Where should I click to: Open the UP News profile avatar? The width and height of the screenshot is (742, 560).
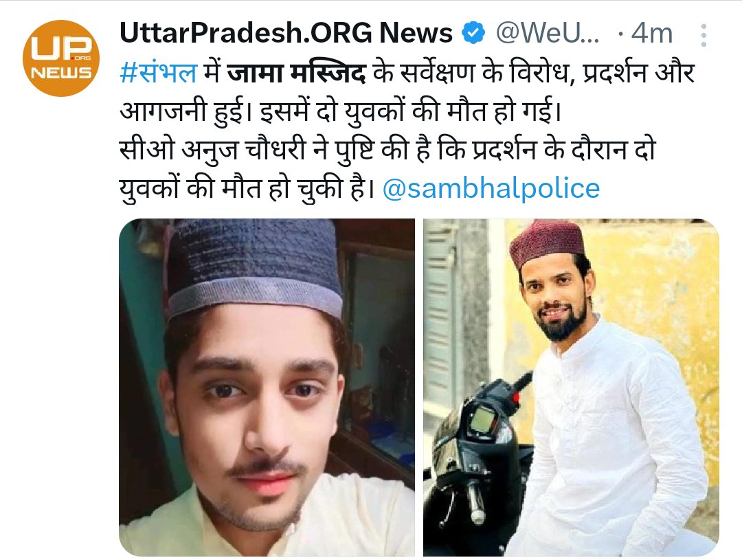[61, 58]
